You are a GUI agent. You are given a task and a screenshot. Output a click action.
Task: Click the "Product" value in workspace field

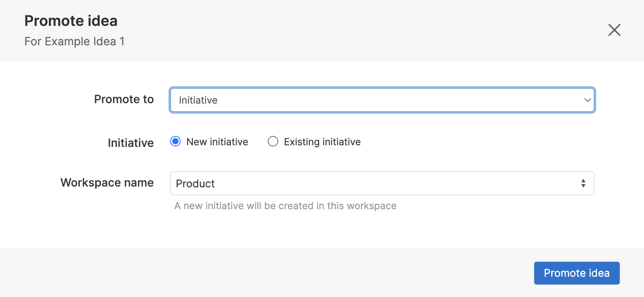[195, 184]
